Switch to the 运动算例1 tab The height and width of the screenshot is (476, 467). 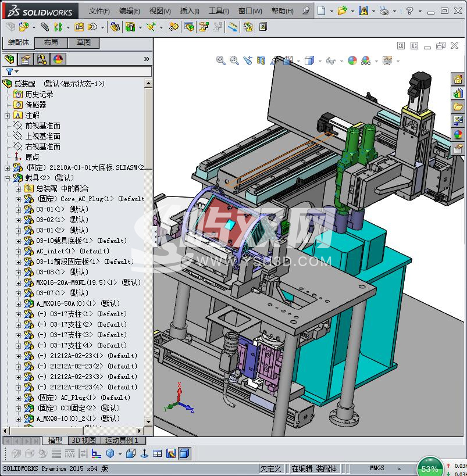[x=122, y=440]
